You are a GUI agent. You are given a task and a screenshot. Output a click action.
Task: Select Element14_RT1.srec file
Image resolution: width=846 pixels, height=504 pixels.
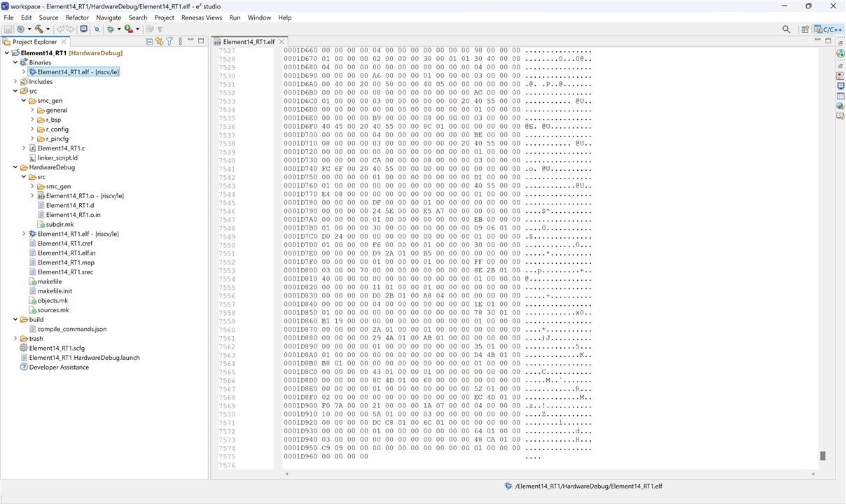(x=65, y=272)
